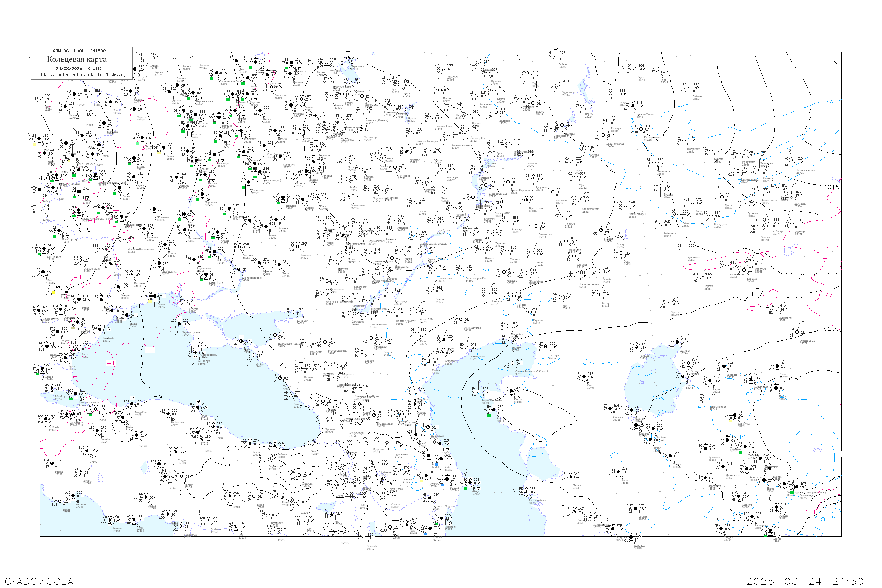Click the Торгай station circle symbol
The image size is (882, 588).
[x=702, y=278]
